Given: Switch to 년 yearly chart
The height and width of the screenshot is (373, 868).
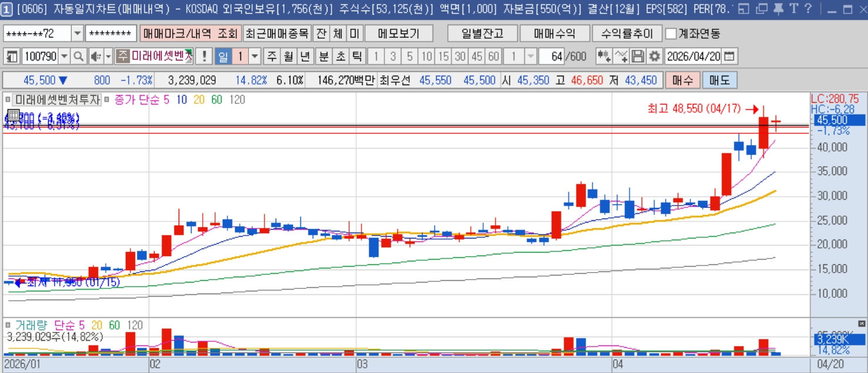Looking at the screenshot, I should (304, 57).
